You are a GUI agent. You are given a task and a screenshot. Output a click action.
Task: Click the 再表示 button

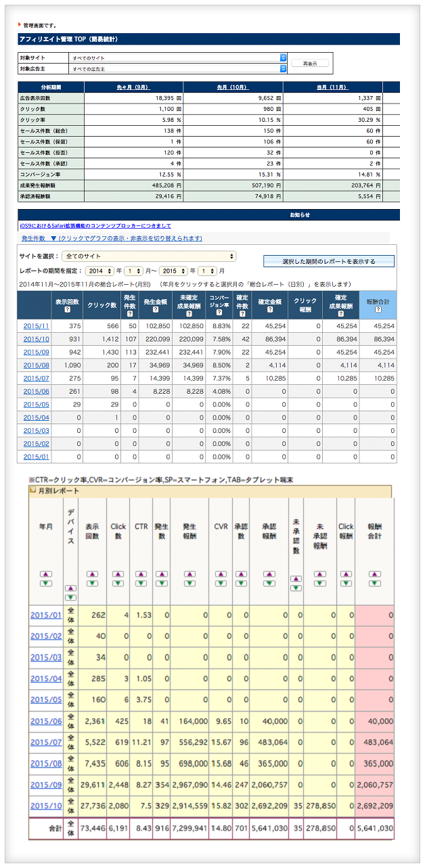(x=310, y=64)
